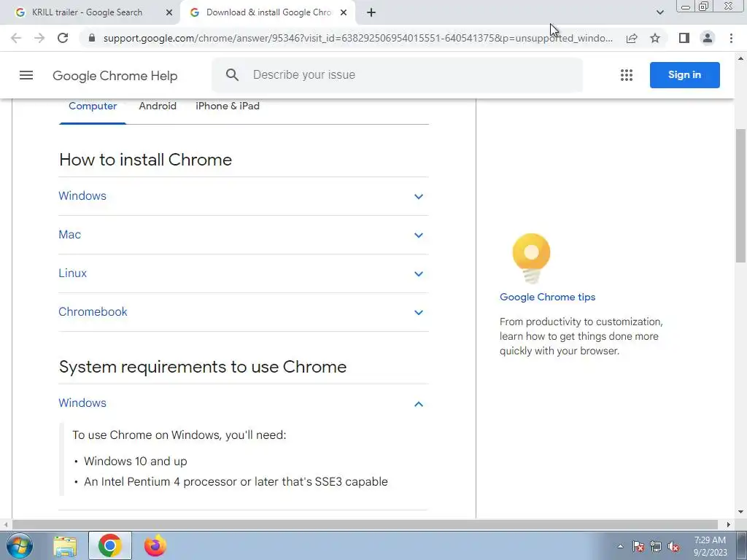Click the chevron next to Linux
This screenshot has width=747, height=560.
tap(418, 274)
